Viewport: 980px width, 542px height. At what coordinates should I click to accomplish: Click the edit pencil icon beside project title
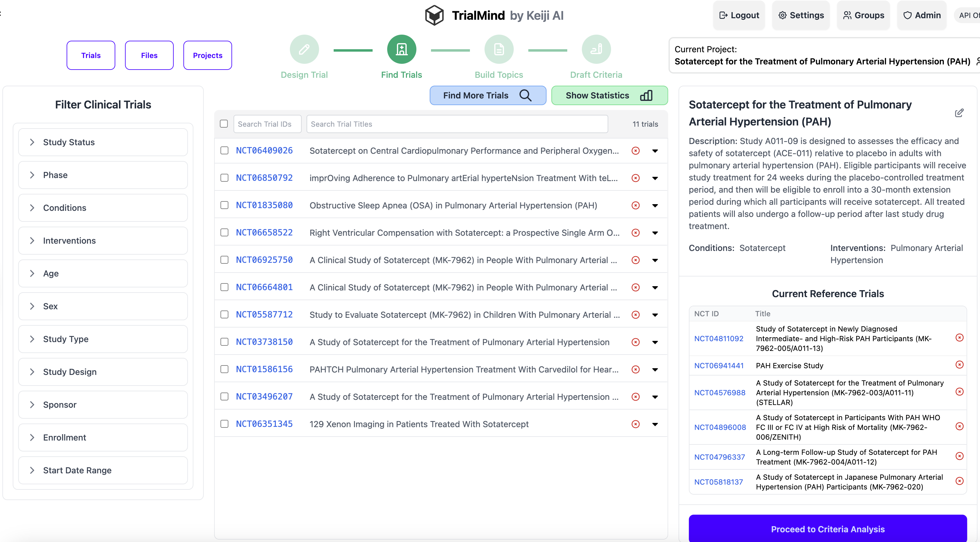pyautogui.click(x=959, y=113)
